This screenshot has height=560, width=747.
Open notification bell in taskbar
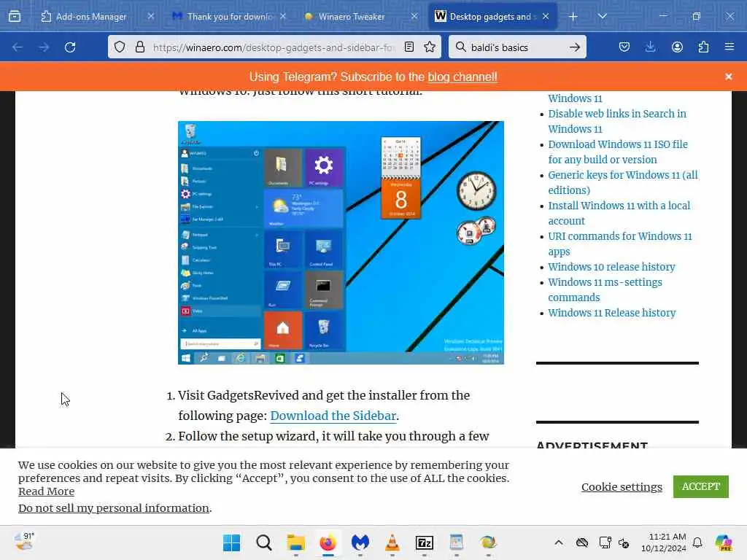point(697,542)
